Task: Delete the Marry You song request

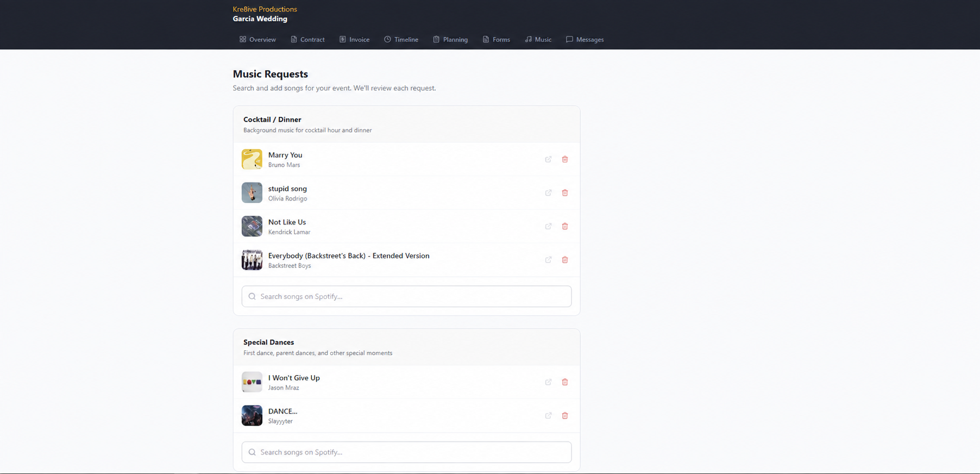Action: (565, 159)
